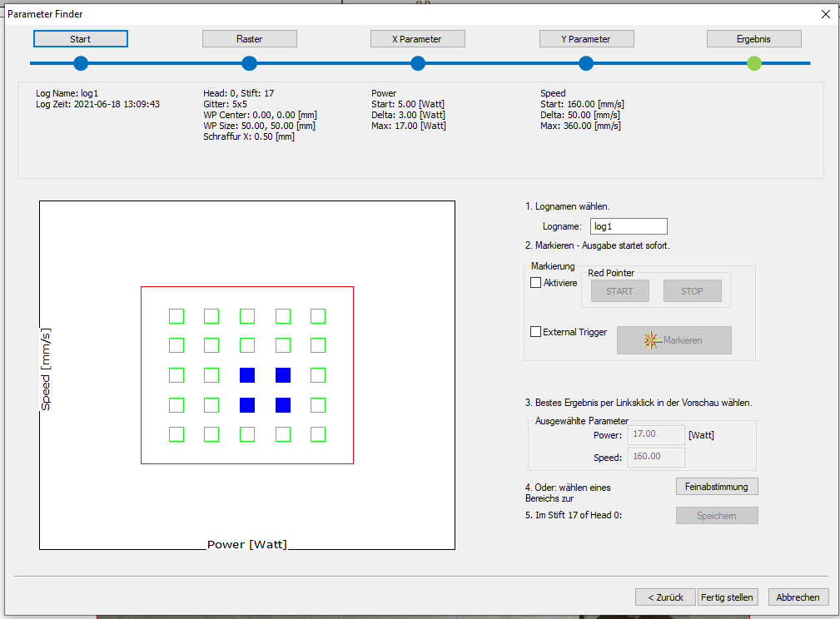Go to the Raster step button
This screenshot has height=619, width=840.
pyautogui.click(x=249, y=39)
